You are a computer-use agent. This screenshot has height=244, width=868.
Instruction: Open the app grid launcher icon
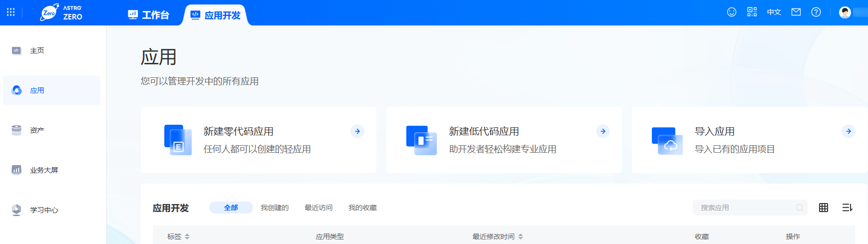coord(10,12)
